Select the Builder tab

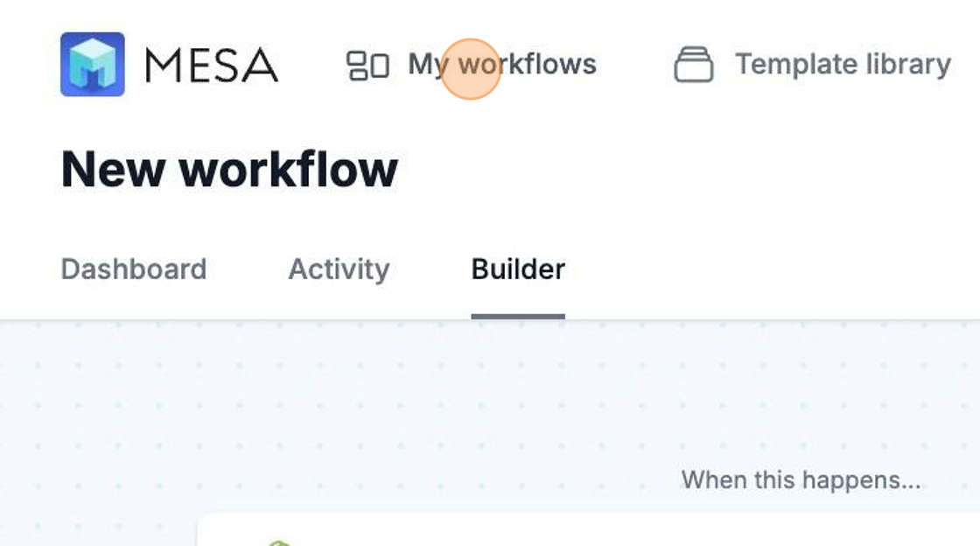coord(518,269)
